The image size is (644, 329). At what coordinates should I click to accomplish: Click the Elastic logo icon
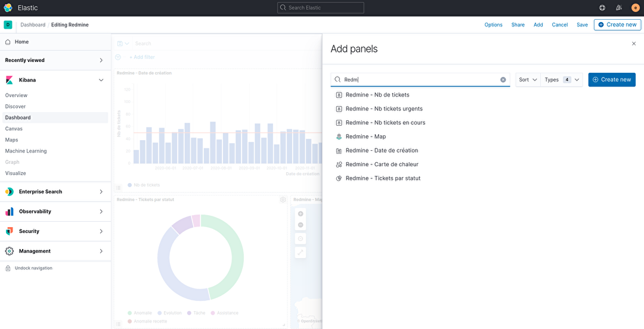(x=8, y=8)
